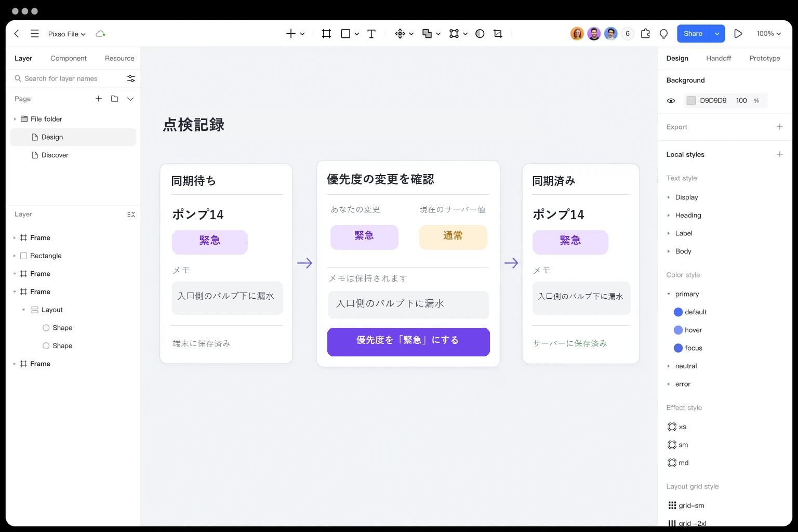Collapse the Page list chevron
The image size is (798, 532).
130,99
